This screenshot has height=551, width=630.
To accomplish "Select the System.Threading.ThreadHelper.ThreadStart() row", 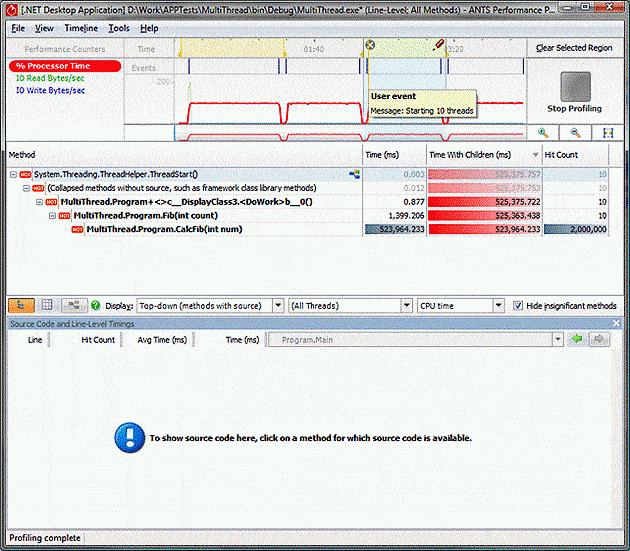I will [x=307, y=174].
